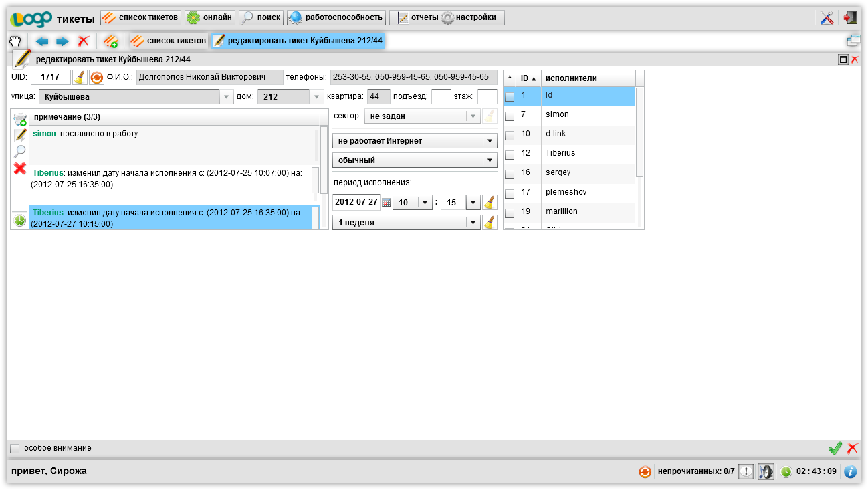Click the онлайн button
Screen dimensions: 868x490
[x=210, y=18]
